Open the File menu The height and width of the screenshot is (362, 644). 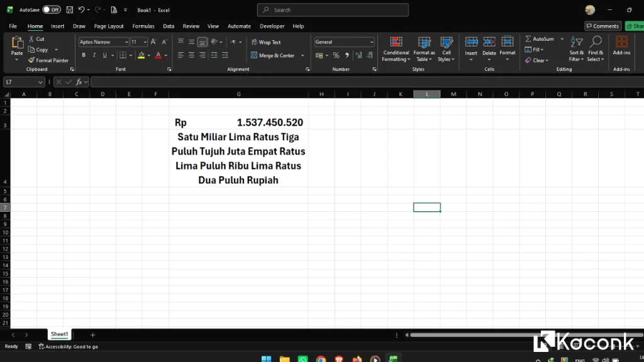tap(13, 26)
